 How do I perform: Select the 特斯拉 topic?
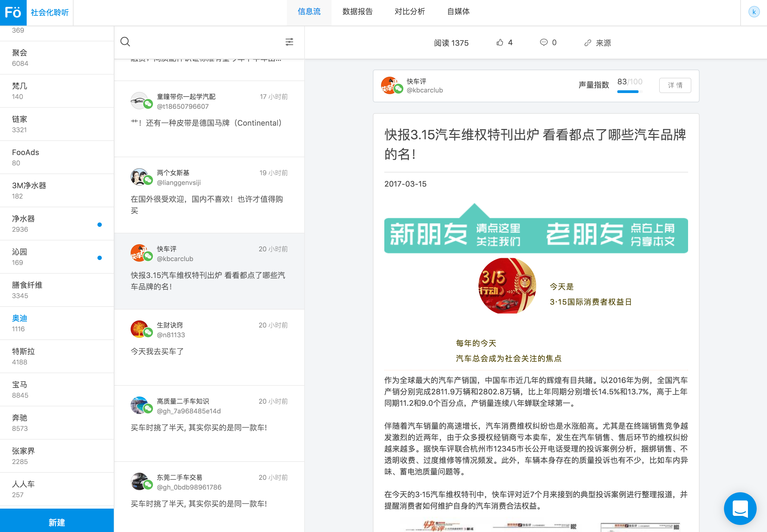(x=57, y=356)
